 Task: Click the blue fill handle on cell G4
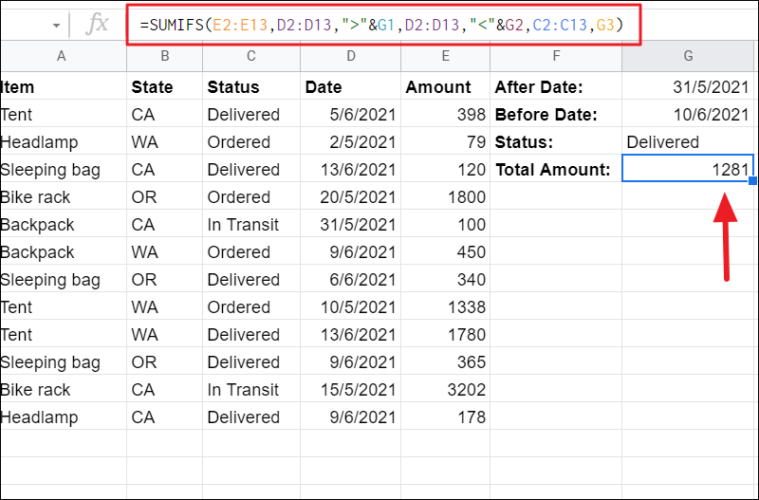point(752,181)
